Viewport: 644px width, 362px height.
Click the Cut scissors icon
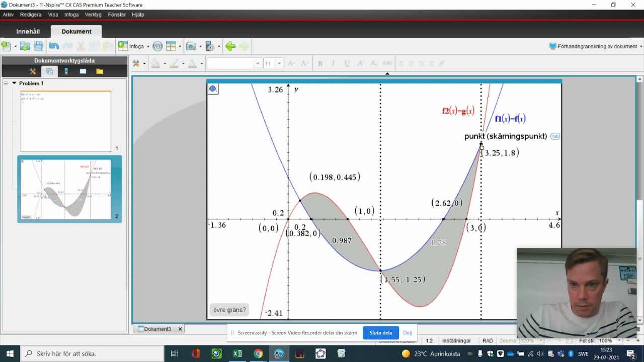[x=80, y=46]
